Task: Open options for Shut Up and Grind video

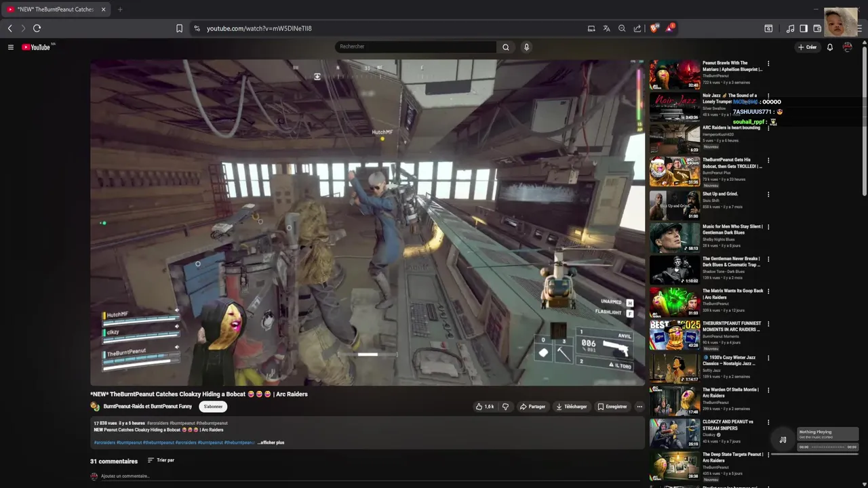Action: (768, 195)
